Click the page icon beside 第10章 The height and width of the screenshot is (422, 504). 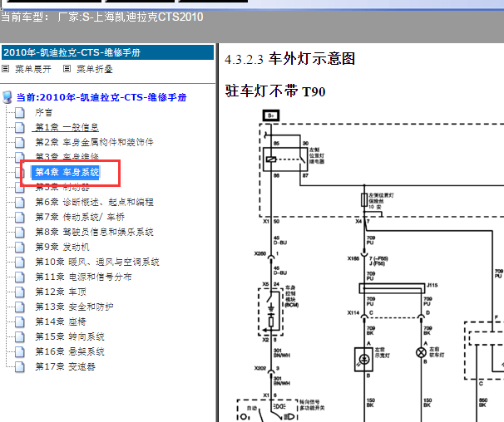20,262
